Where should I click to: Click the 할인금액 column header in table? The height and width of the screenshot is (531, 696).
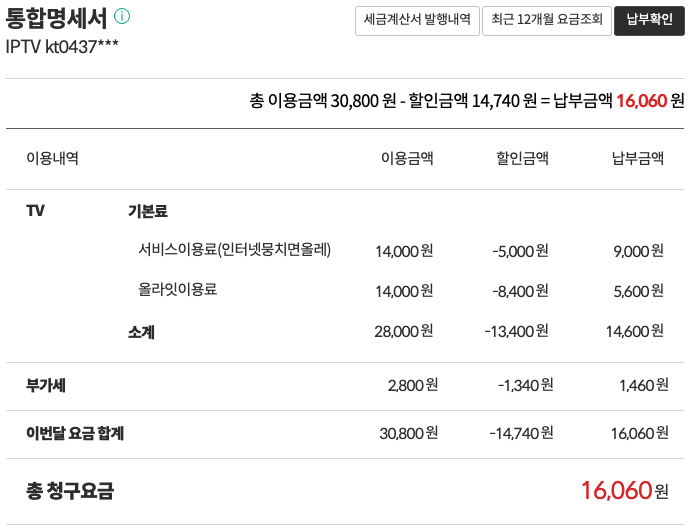(x=522, y=158)
